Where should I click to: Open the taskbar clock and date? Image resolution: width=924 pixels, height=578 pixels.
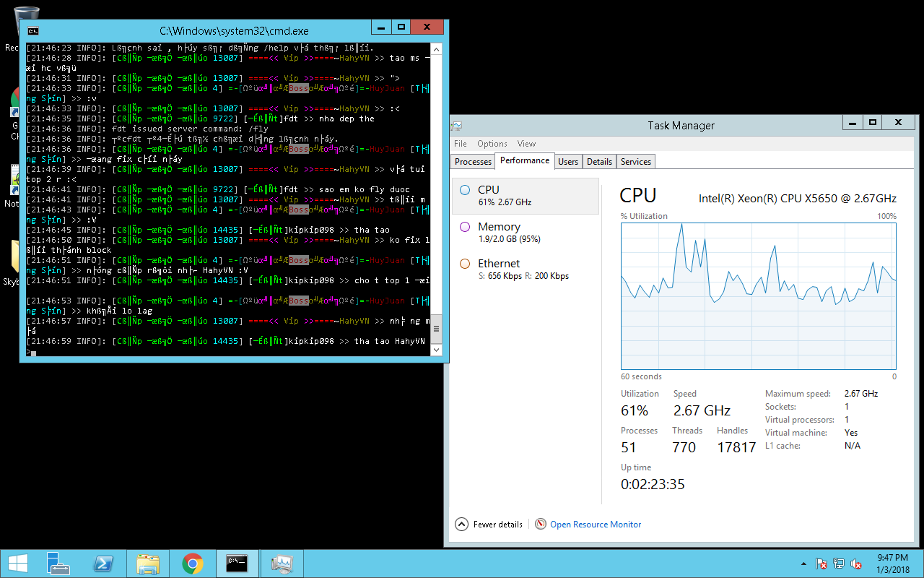892,564
